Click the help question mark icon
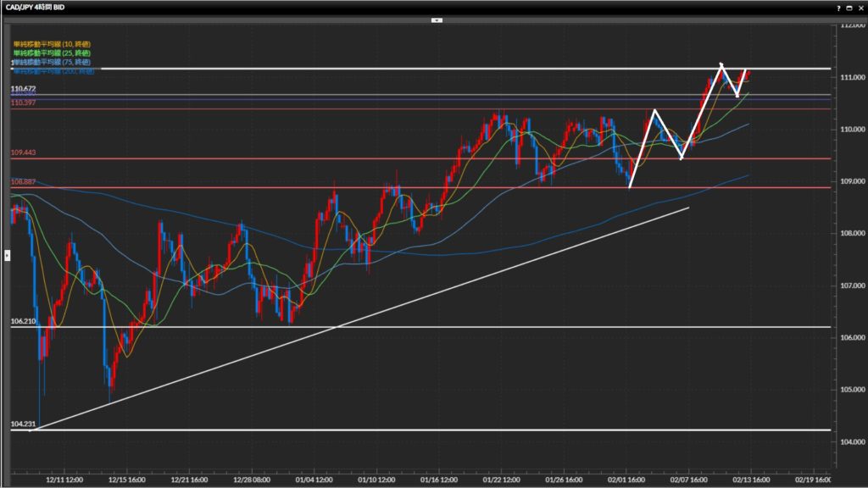Viewport: 868px width, 488px height. point(838,7)
